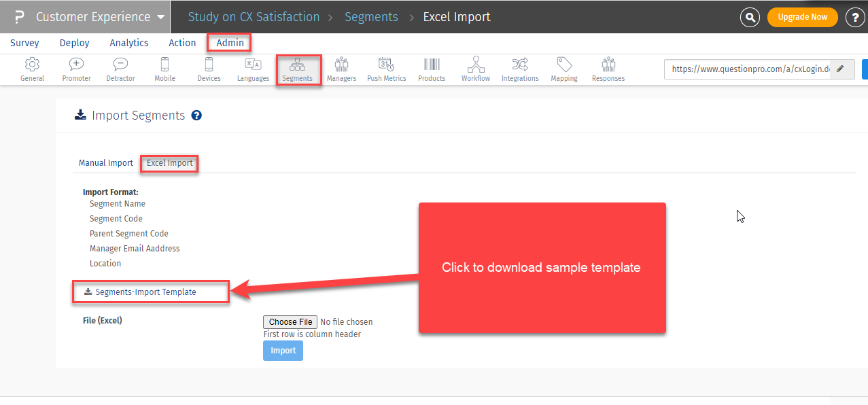Click the 'No file chosen' text
The image size is (868, 405).
[x=347, y=322]
